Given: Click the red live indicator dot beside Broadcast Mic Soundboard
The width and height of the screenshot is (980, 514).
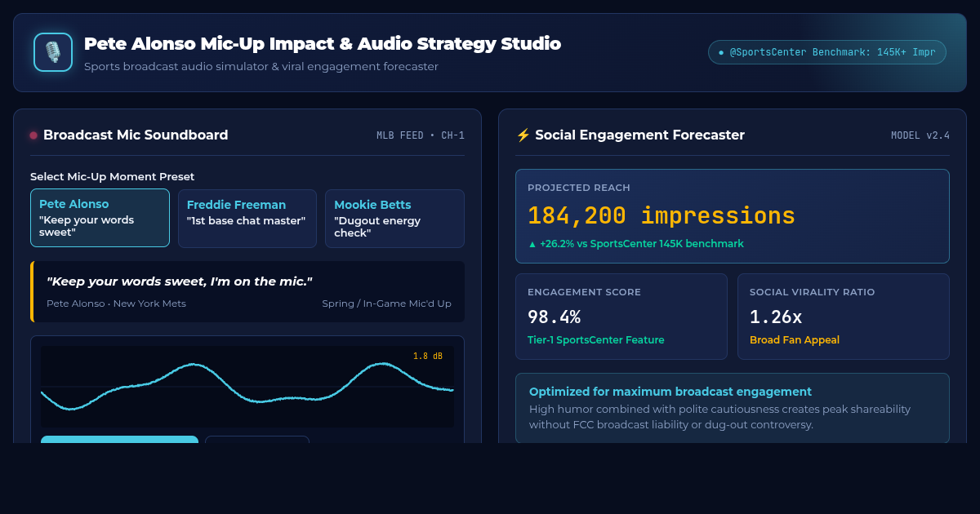Looking at the screenshot, I should (x=33, y=135).
